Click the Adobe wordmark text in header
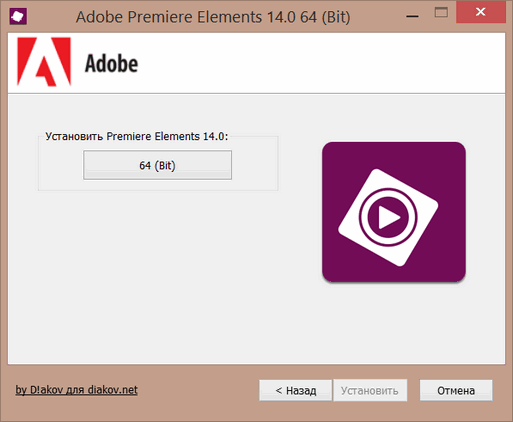 (x=111, y=63)
